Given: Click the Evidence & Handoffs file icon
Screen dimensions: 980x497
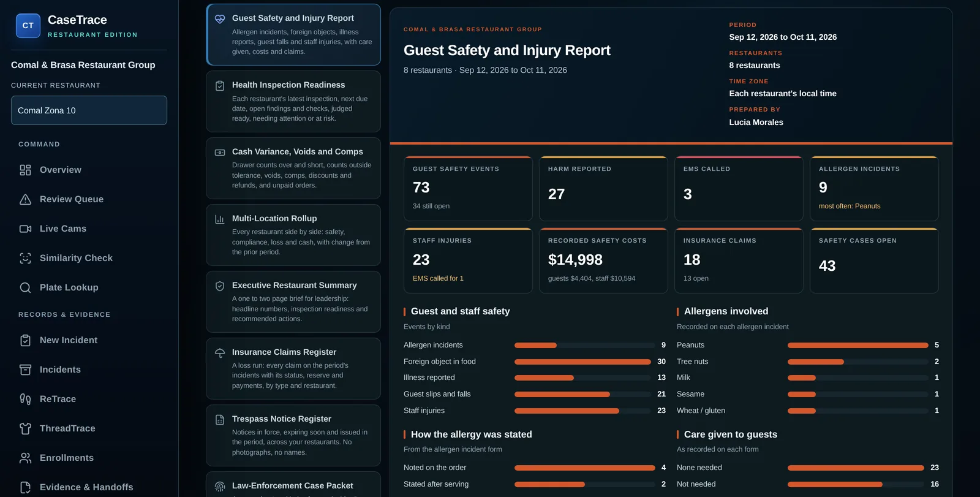Looking at the screenshot, I should tap(25, 487).
